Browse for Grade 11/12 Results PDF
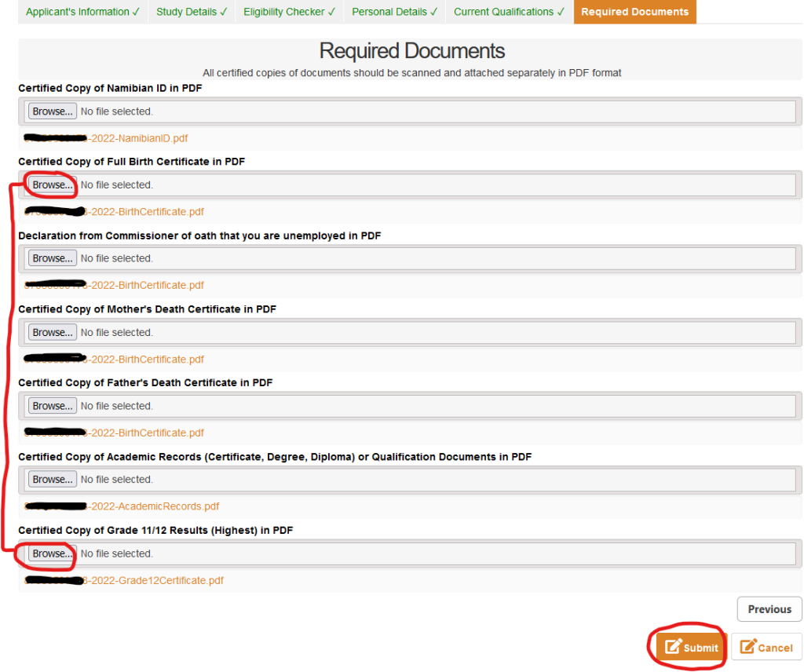The width and height of the screenshot is (804, 672). coord(52,553)
